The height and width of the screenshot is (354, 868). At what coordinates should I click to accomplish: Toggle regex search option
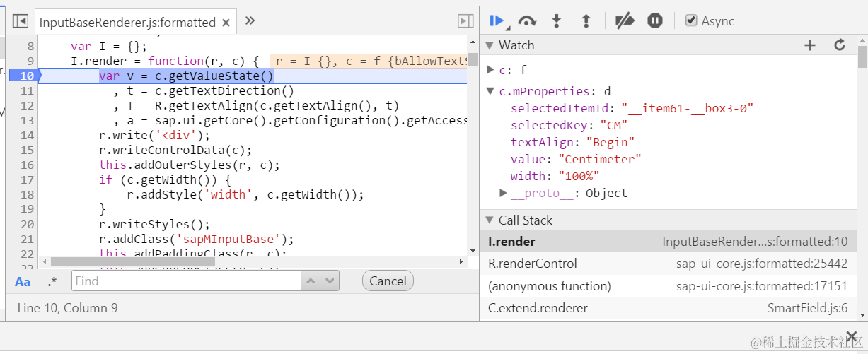coord(52,281)
